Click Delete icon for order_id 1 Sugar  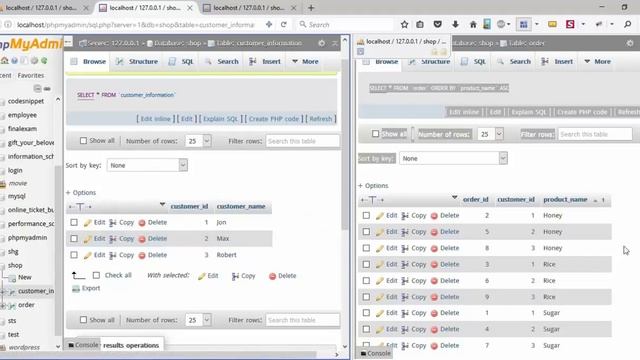click(434, 313)
